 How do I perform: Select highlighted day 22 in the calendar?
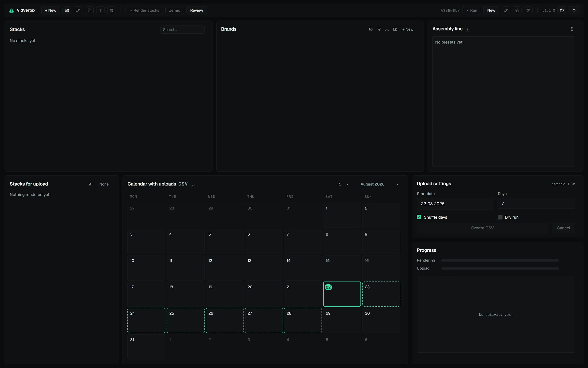pos(342,294)
